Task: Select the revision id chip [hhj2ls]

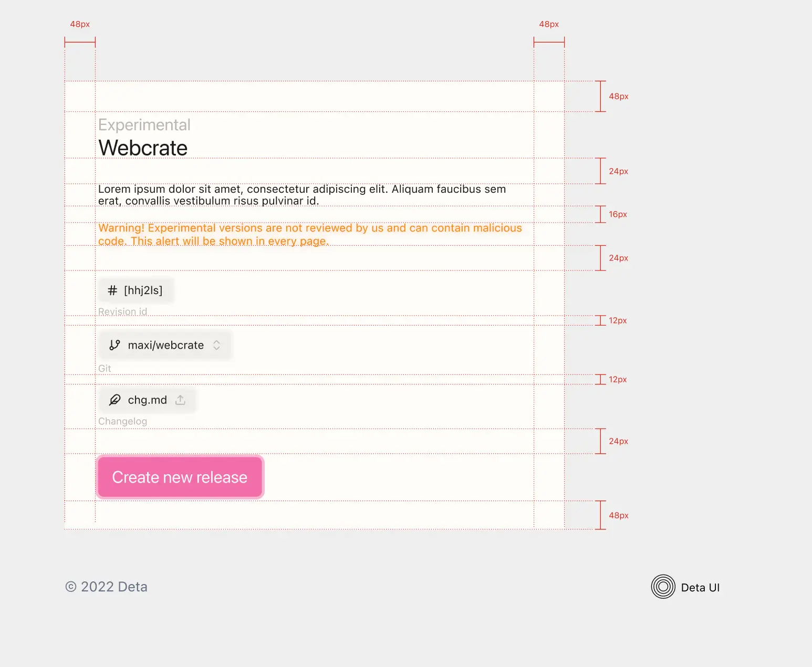Action: tap(136, 290)
